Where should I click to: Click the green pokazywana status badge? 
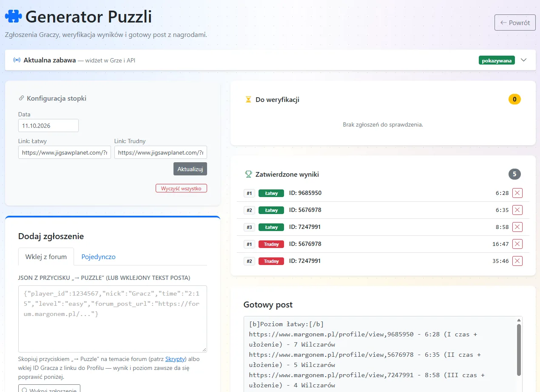[x=497, y=60]
